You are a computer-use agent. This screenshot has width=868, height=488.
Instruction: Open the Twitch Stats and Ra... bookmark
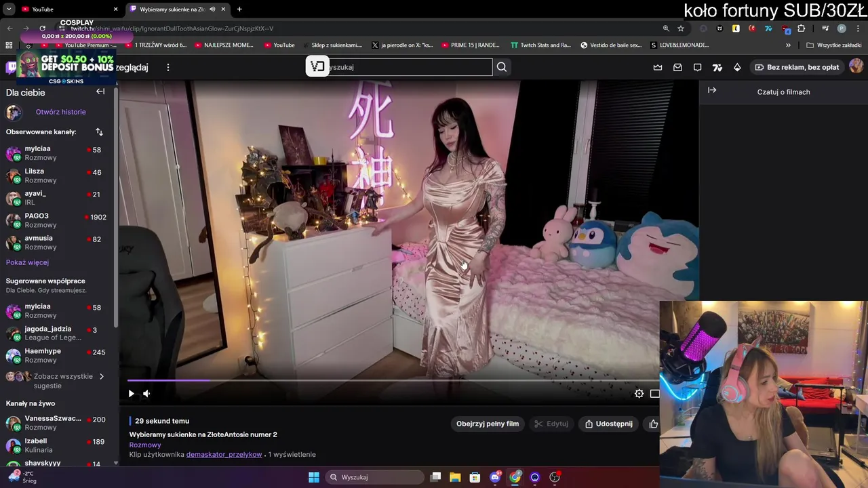click(x=540, y=45)
